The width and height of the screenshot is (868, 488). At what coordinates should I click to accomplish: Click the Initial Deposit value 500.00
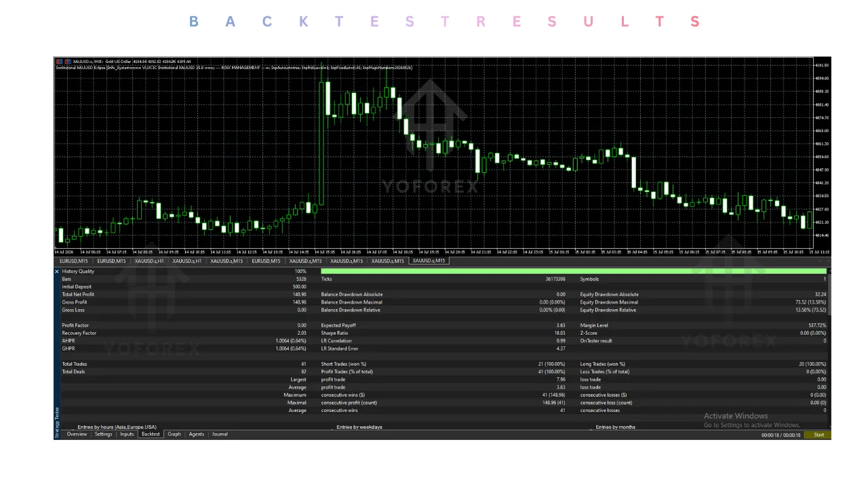(x=299, y=287)
